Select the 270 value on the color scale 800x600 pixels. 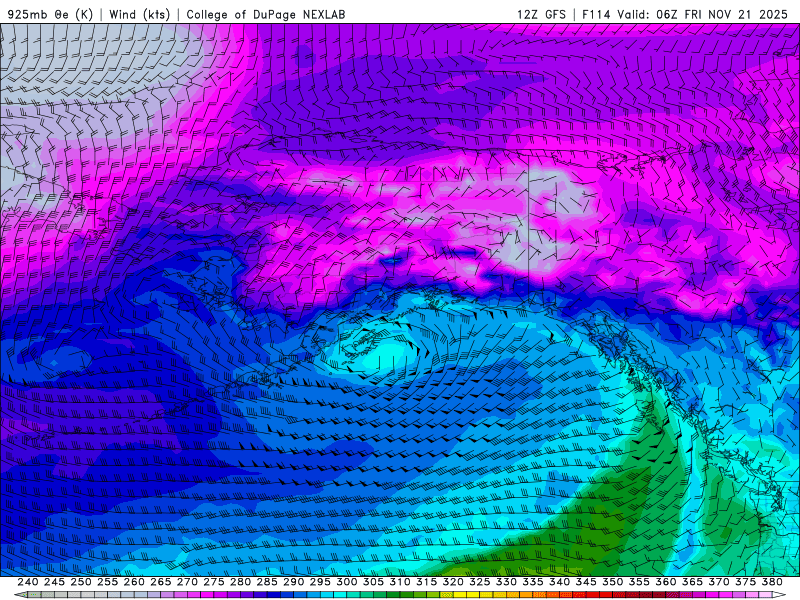187,582
